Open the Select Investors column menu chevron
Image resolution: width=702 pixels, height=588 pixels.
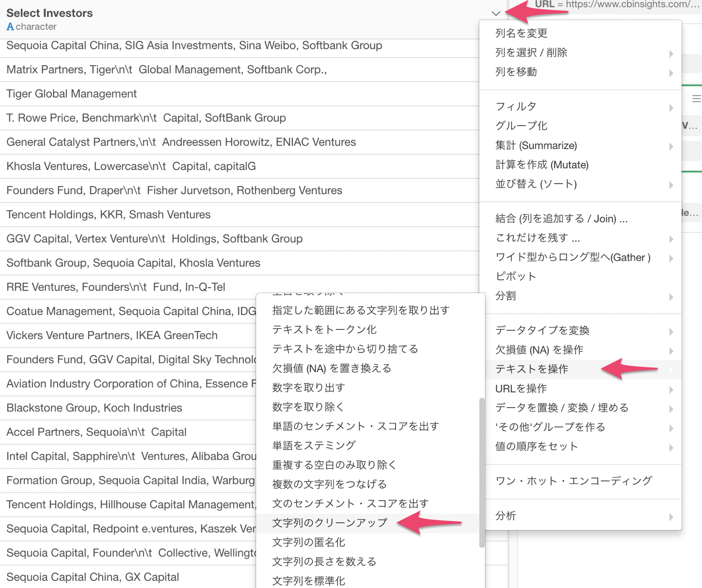(496, 13)
